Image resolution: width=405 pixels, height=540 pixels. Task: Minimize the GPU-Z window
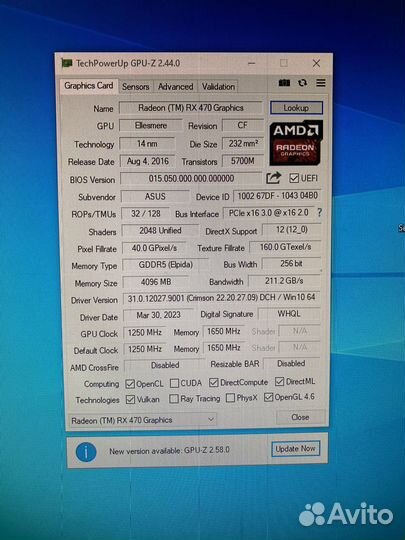click(x=252, y=63)
